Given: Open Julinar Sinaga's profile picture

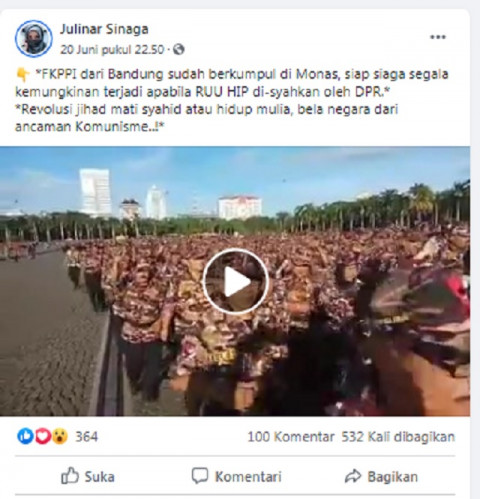Looking at the screenshot, I should tap(34, 39).
